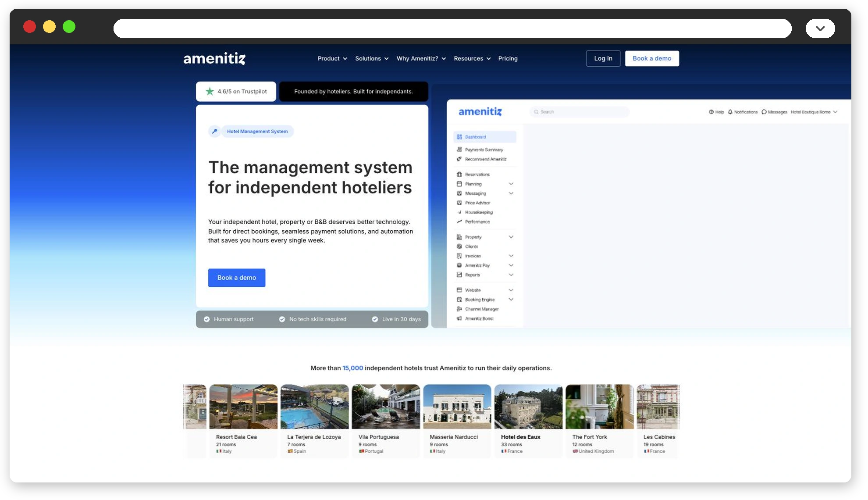The height and width of the screenshot is (500, 868).
Task: Open the 4.6/5 on Trustpilot badge
Action: (236, 91)
